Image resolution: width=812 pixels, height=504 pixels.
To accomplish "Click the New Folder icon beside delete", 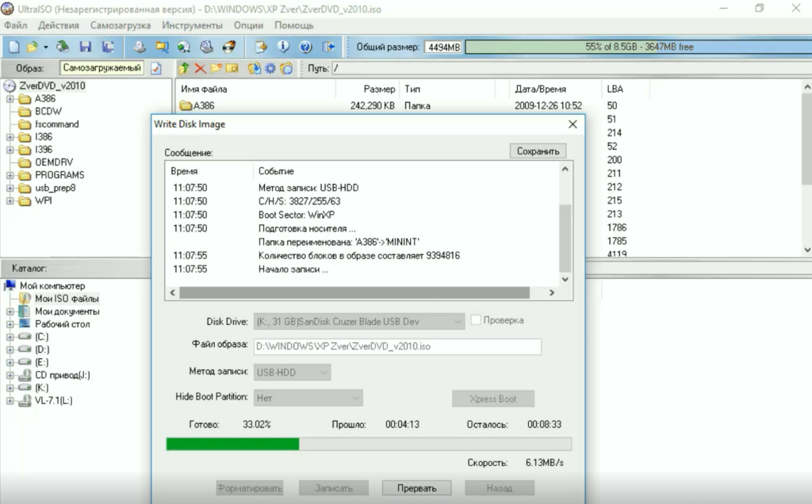I will tap(216, 69).
